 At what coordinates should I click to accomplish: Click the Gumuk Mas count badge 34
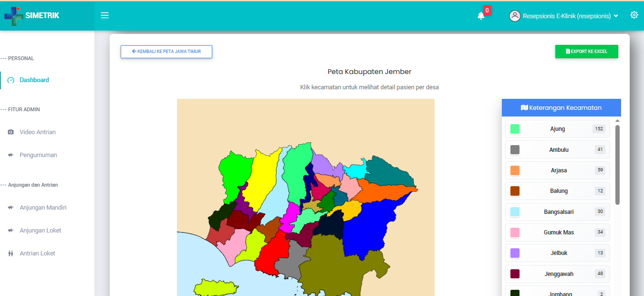click(600, 233)
